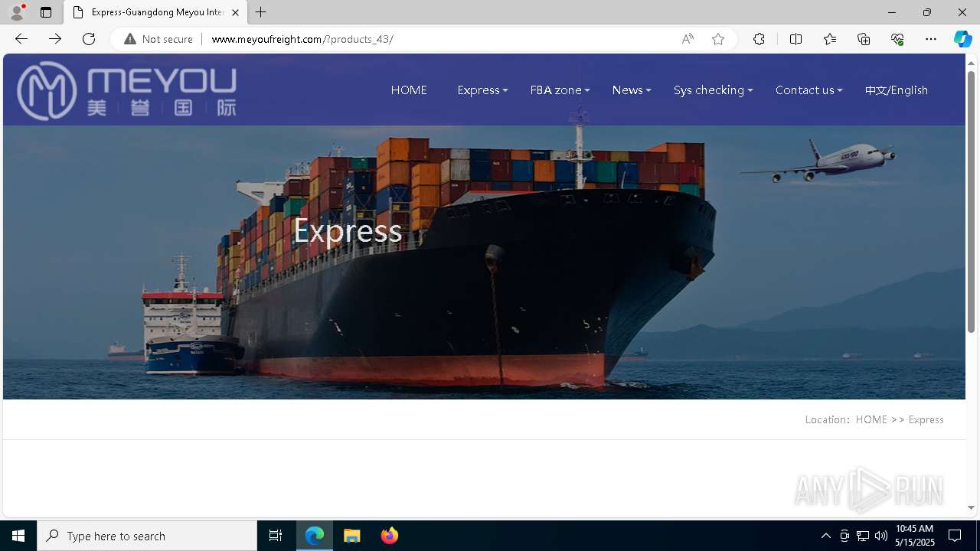Open File Explorer from the taskbar

pos(352,536)
